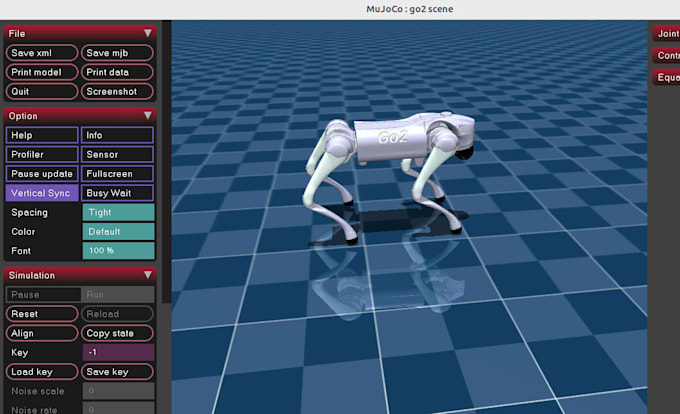This screenshot has height=414, width=680.
Task: Open the Color selector showing Default
Action: [x=118, y=231]
